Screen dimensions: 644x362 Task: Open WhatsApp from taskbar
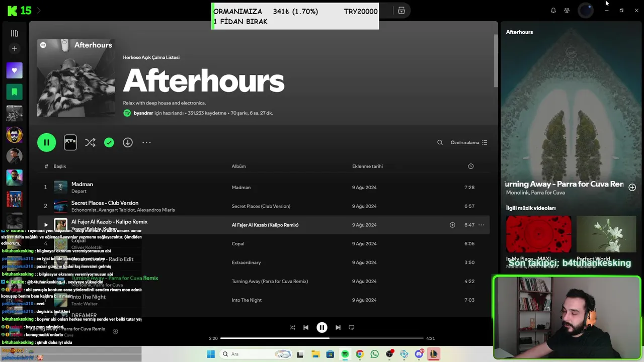pyautogui.click(x=374, y=354)
